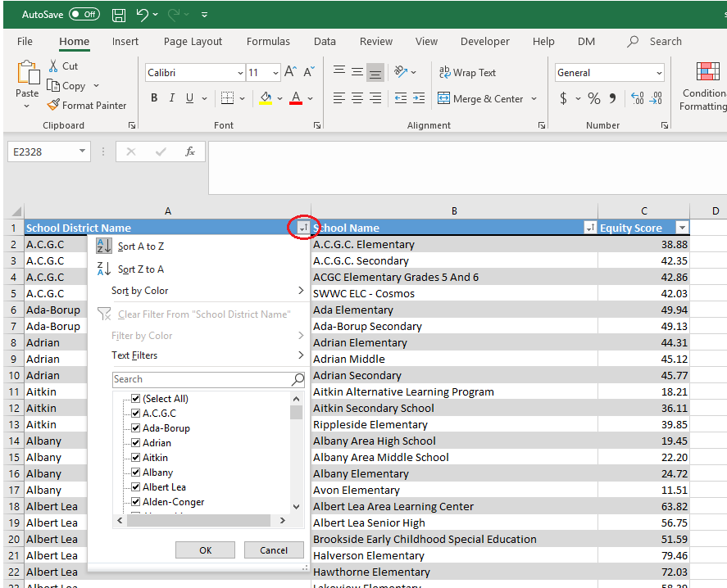Choose Sort A to Z in filter menu
This screenshot has width=727, height=588.
click(140, 247)
